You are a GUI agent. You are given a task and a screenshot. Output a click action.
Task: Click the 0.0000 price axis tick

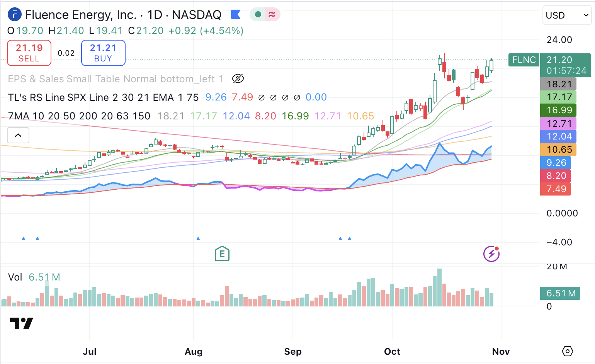click(x=562, y=213)
